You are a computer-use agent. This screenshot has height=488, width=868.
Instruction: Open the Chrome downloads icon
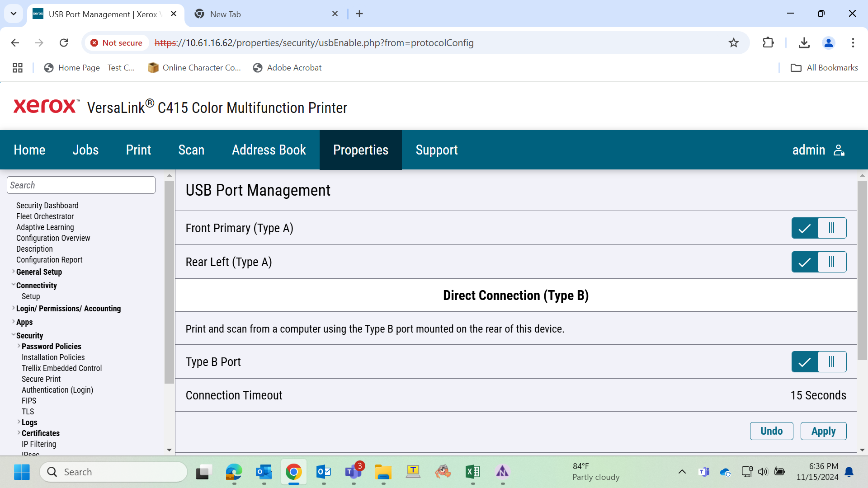[804, 43]
